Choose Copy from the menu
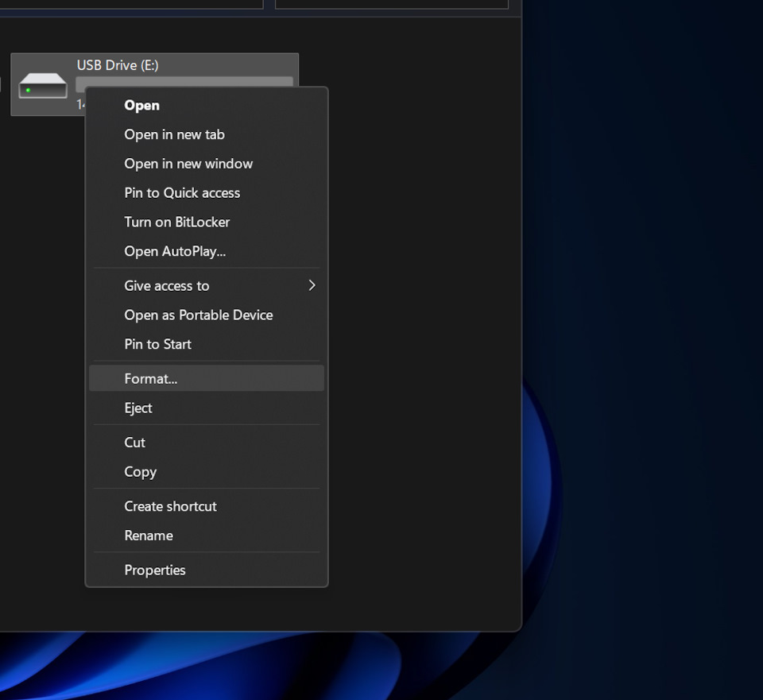The image size is (763, 700). (x=207, y=471)
